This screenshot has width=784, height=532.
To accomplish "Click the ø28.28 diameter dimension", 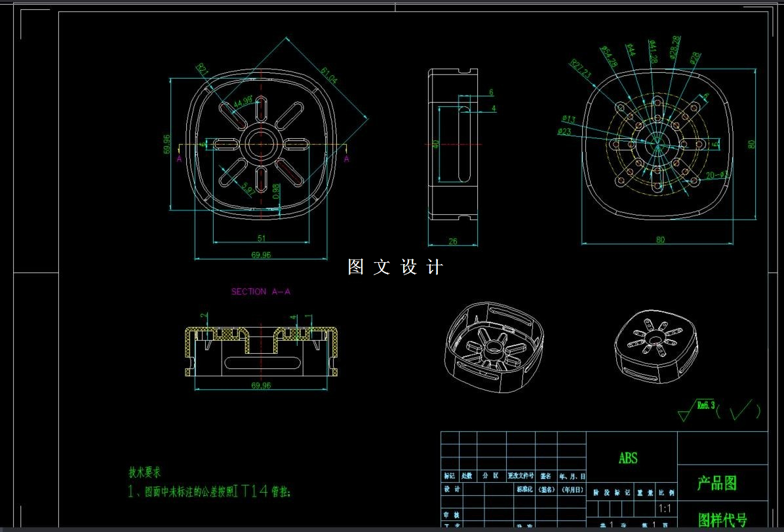I will (675, 47).
